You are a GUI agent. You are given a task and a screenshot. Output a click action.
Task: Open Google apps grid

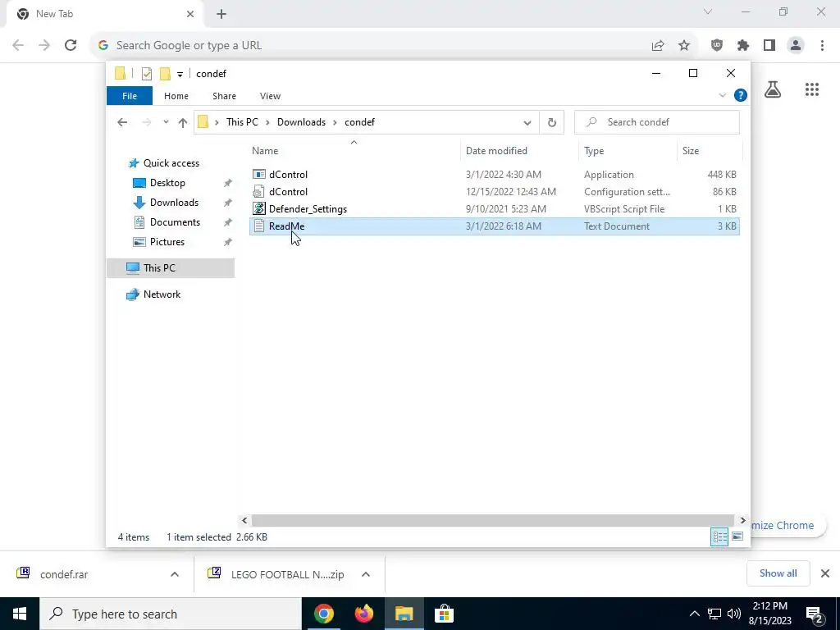812,89
